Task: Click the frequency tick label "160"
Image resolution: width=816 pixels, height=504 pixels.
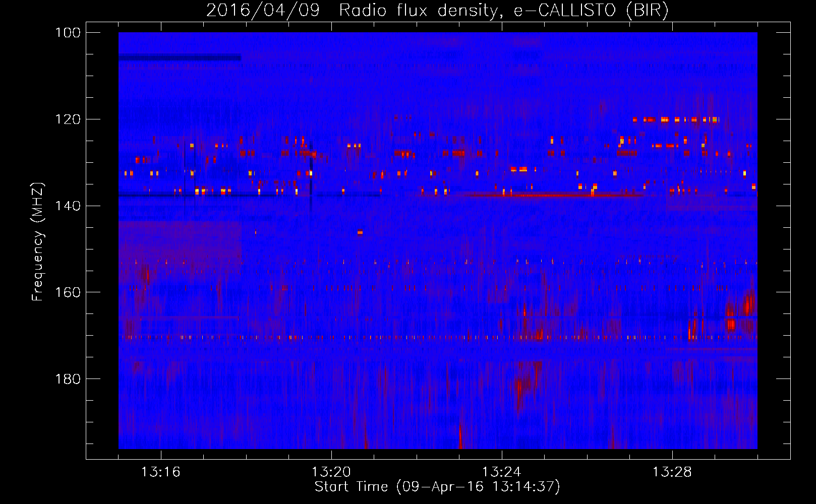Action: pyautogui.click(x=68, y=292)
